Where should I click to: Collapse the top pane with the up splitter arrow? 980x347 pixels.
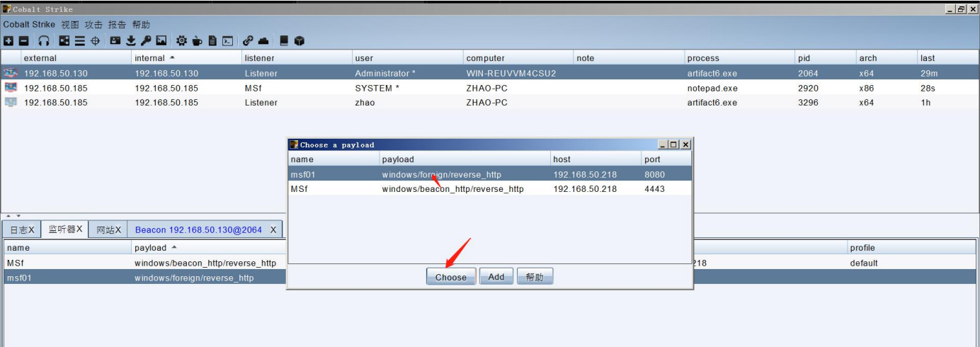coord(9,216)
